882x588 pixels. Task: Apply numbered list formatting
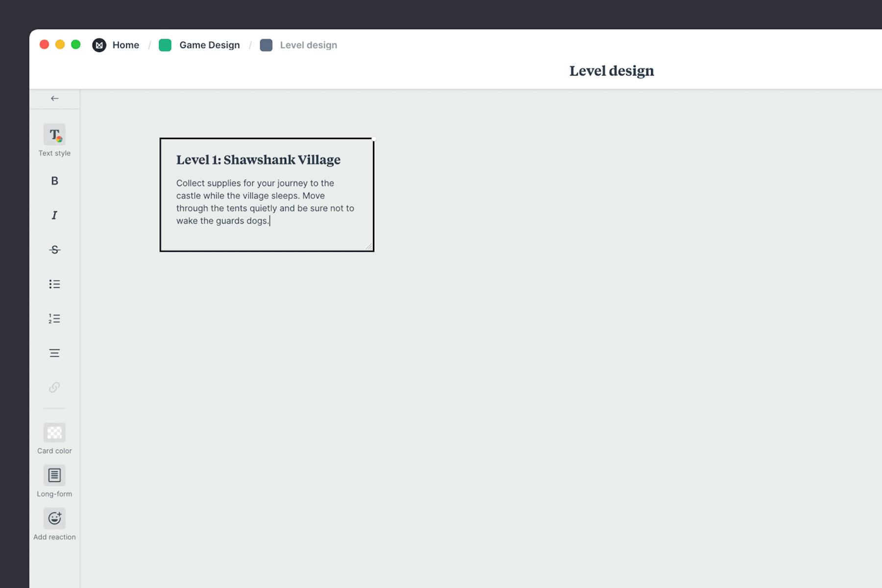point(54,318)
